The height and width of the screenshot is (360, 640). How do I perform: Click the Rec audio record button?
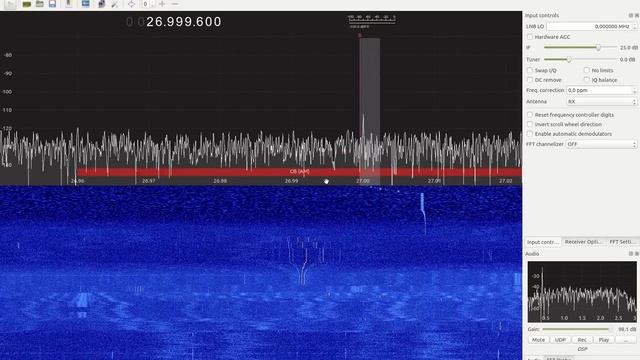point(582,340)
